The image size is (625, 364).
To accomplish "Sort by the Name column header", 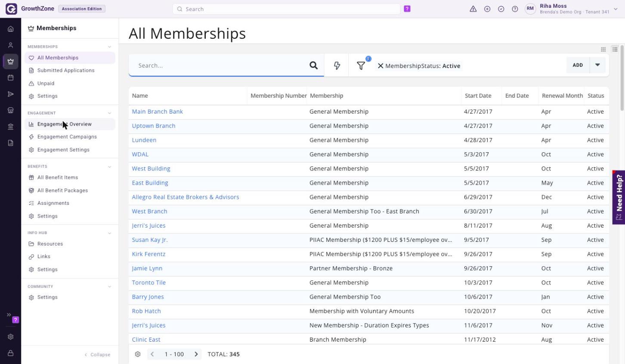I will pos(140,96).
